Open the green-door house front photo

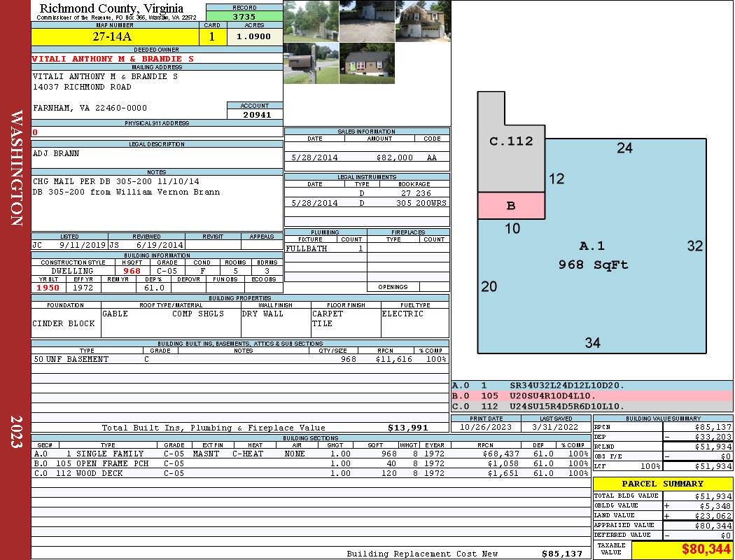pyautogui.click(x=367, y=63)
